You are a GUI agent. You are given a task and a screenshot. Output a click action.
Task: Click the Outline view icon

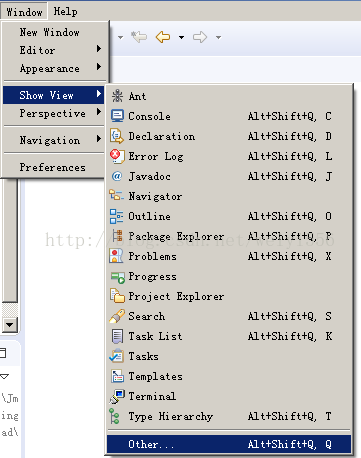(117, 216)
